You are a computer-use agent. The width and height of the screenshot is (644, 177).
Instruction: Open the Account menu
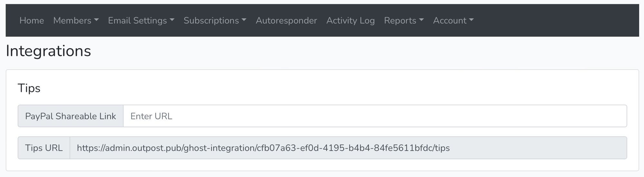(453, 20)
